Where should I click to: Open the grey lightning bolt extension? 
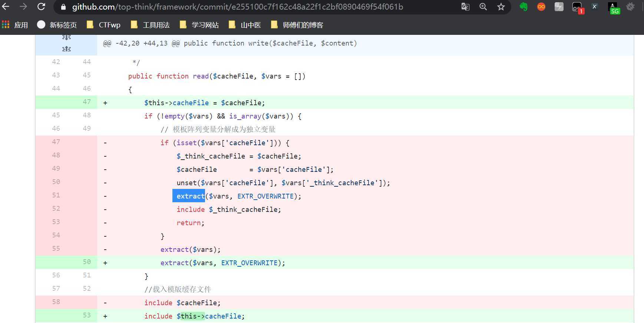pyautogui.click(x=559, y=7)
